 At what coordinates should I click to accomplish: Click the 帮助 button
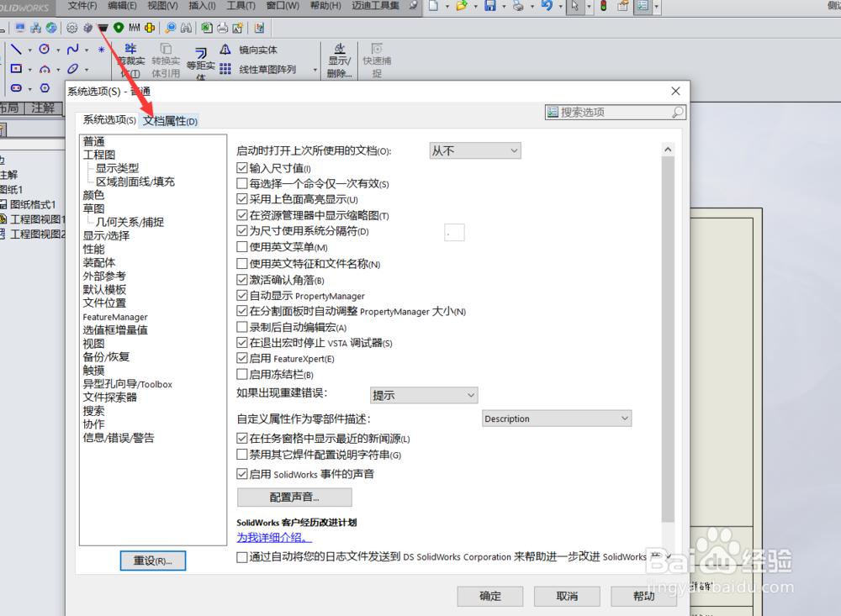tap(643, 596)
